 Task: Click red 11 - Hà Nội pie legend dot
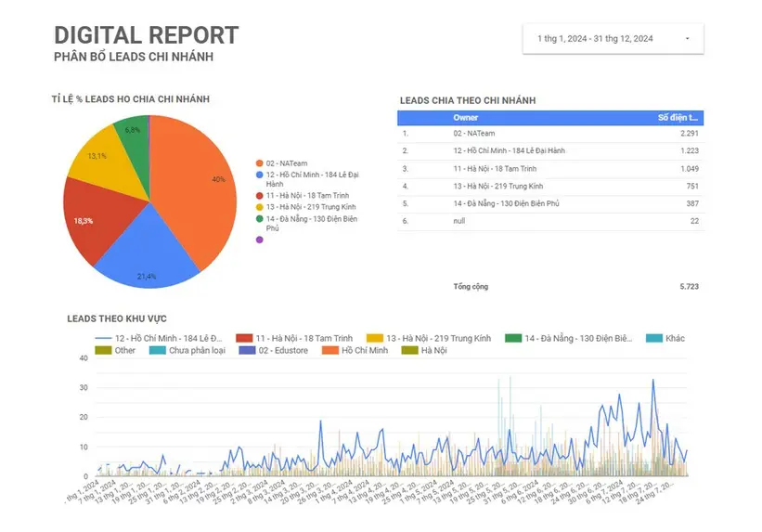(x=260, y=196)
